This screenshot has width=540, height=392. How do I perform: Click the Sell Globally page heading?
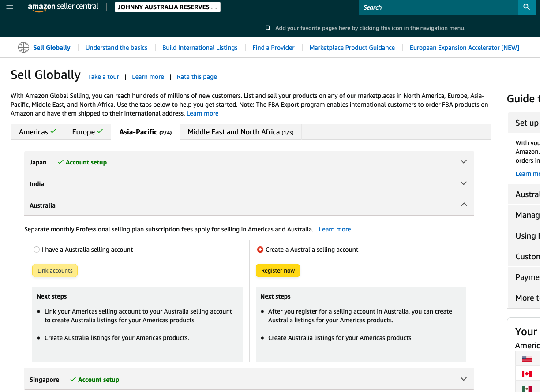tap(46, 75)
